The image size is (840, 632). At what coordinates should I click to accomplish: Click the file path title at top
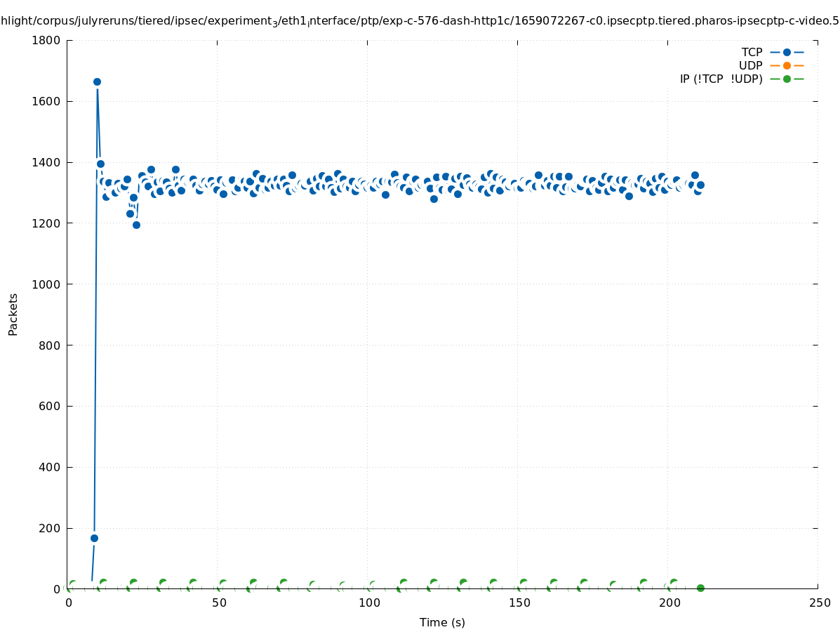420,21
